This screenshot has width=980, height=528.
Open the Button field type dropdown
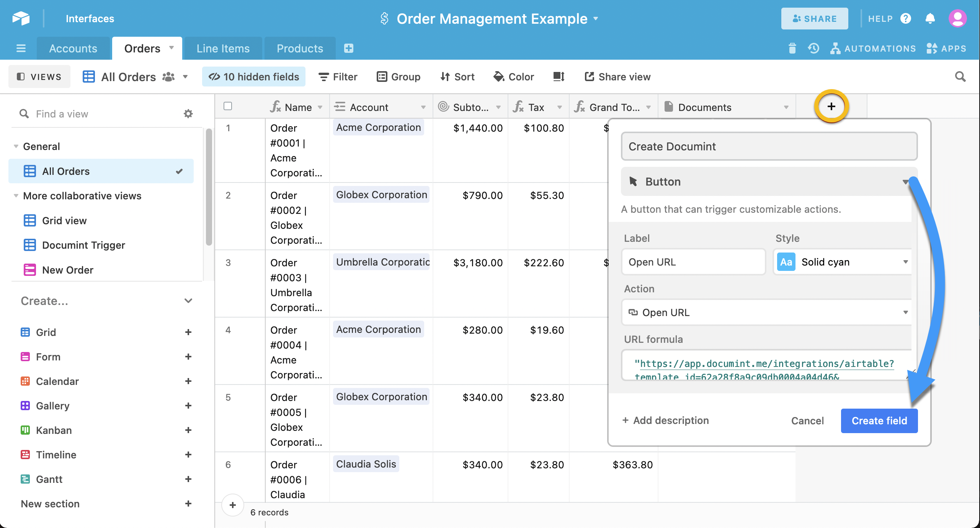pyautogui.click(x=769, y=182)
